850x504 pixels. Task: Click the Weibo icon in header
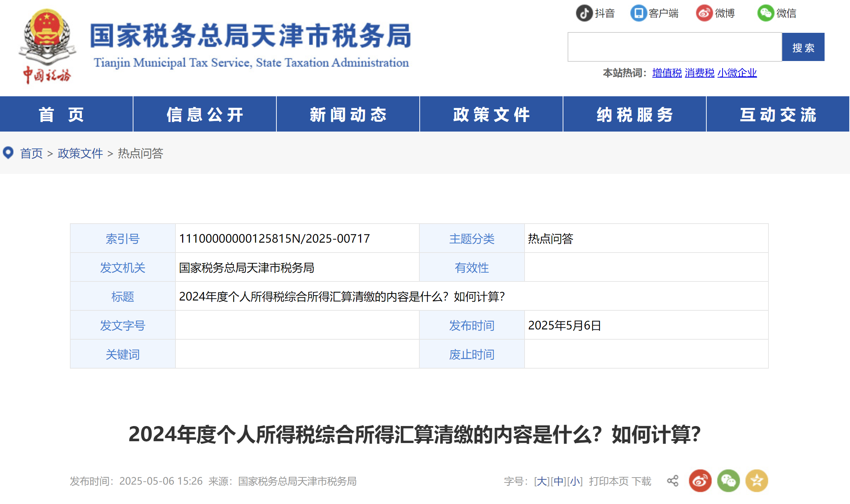704,13
